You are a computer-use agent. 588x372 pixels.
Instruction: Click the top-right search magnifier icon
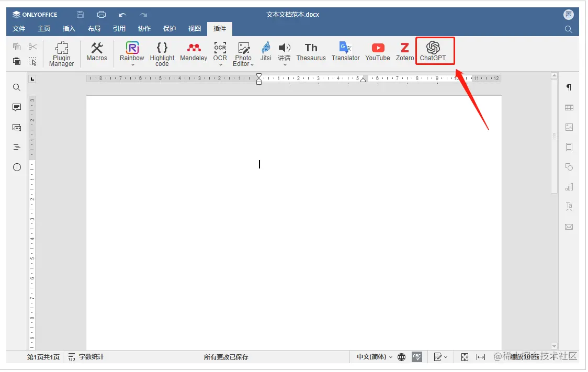(x=568, y=29)
